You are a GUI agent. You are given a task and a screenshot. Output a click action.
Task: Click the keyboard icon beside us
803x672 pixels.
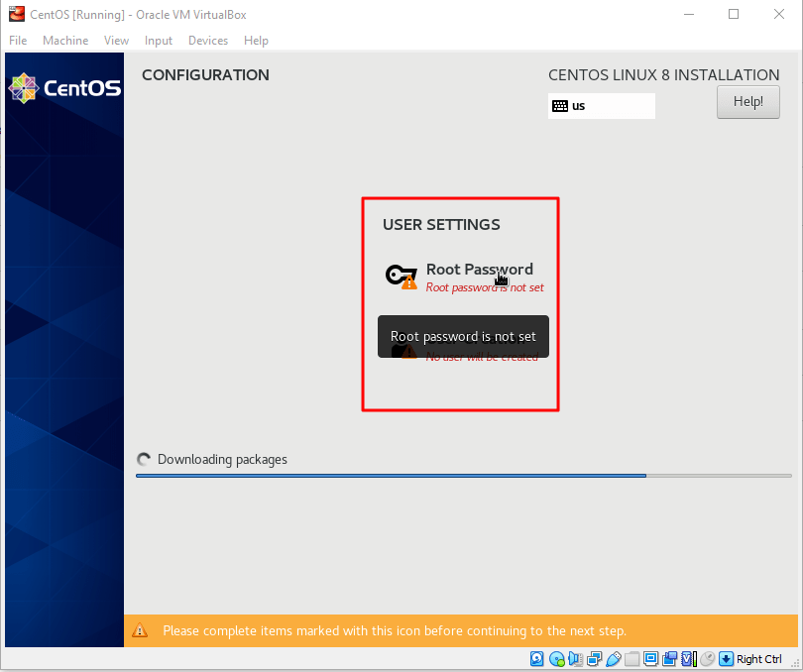coord(560,106)
